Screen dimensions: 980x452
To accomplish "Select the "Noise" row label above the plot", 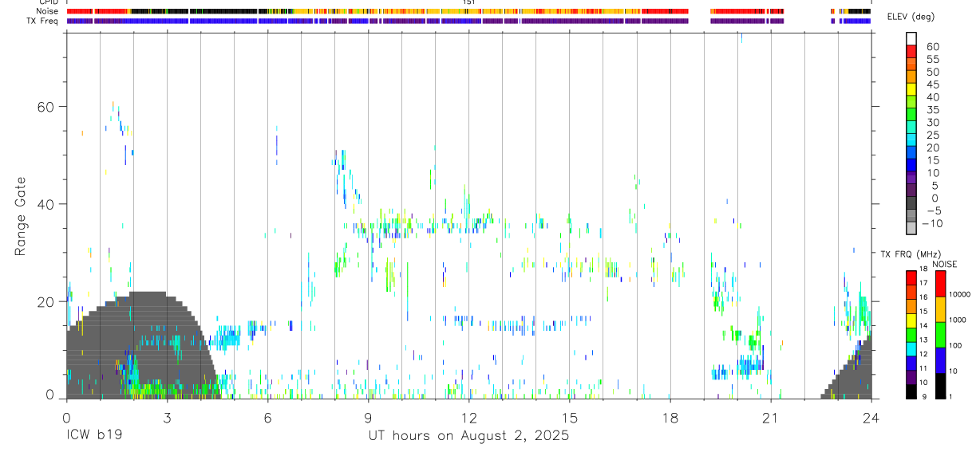I will click(x=48, y=11).
